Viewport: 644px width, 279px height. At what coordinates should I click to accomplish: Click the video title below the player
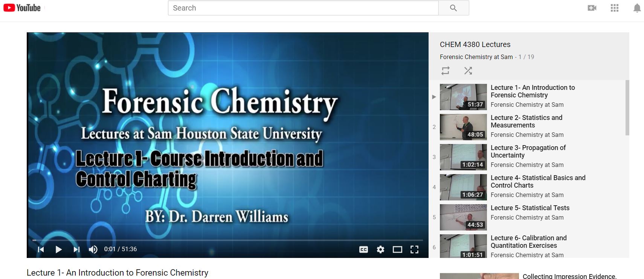coord(118,273)
